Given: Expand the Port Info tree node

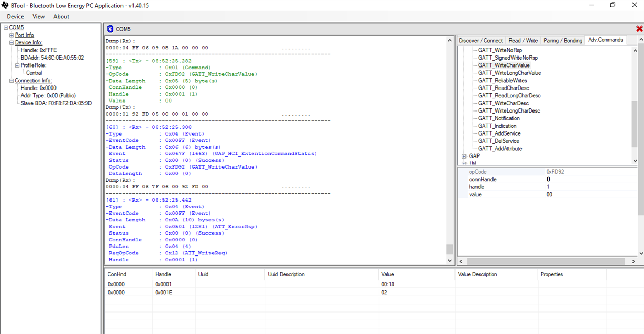Looking at the screenshot, I should coord(12,35).
